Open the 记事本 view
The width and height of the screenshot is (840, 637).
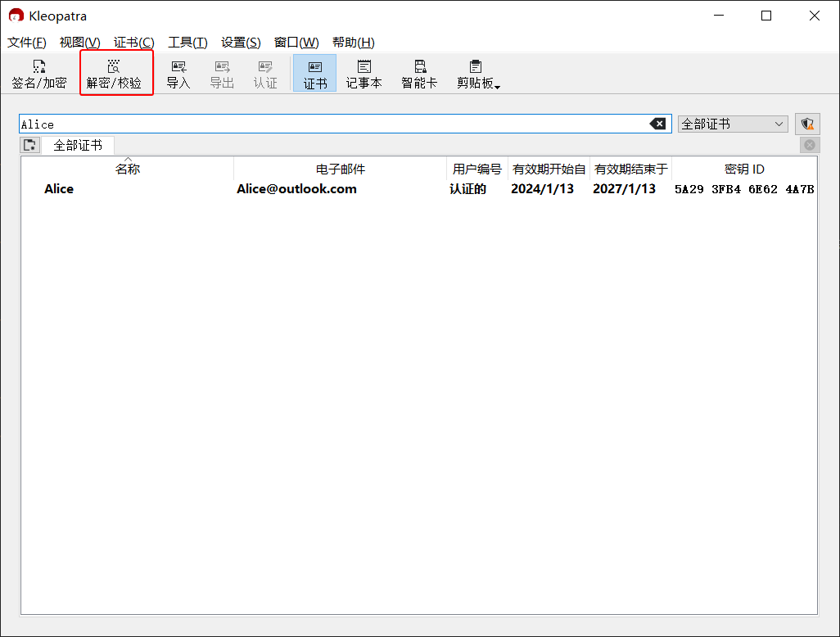(x=364, y=74)
